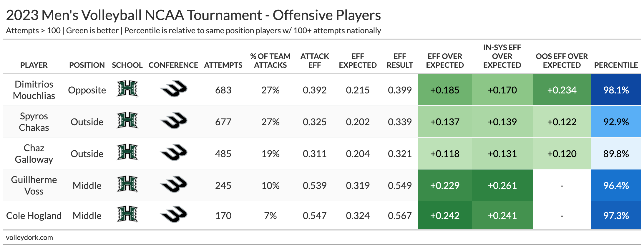
Task: Select the 89.8% light blue percentile cell
Action: point(616,154)
